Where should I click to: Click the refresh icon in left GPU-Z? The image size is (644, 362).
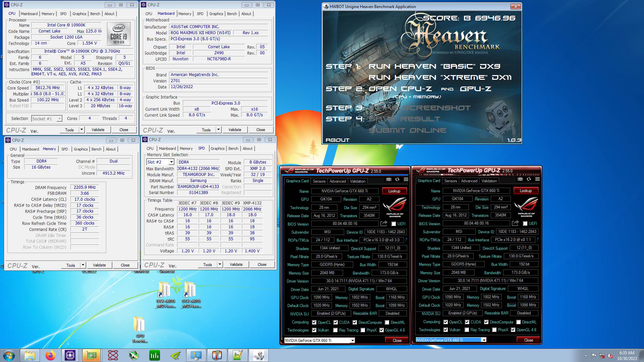tap(397, 179)
